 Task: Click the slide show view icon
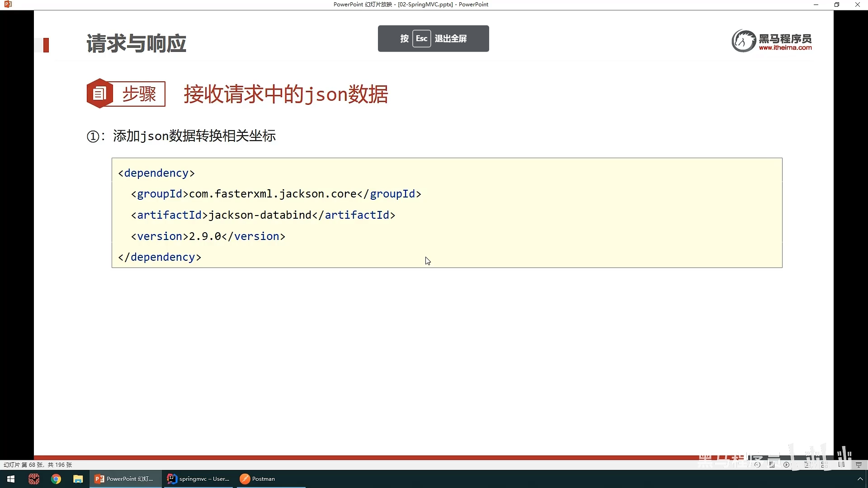pos(859,465)
